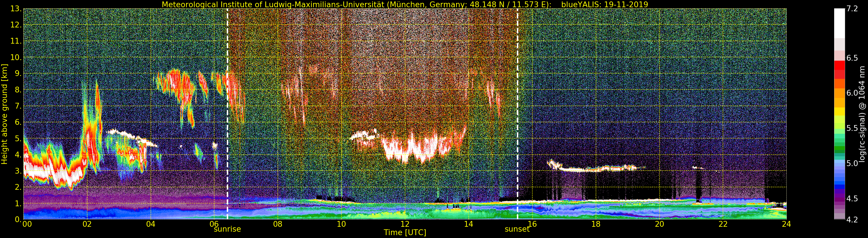
Task: Click the white dashed sunrise marker line
Action: [x=227, y=114]
